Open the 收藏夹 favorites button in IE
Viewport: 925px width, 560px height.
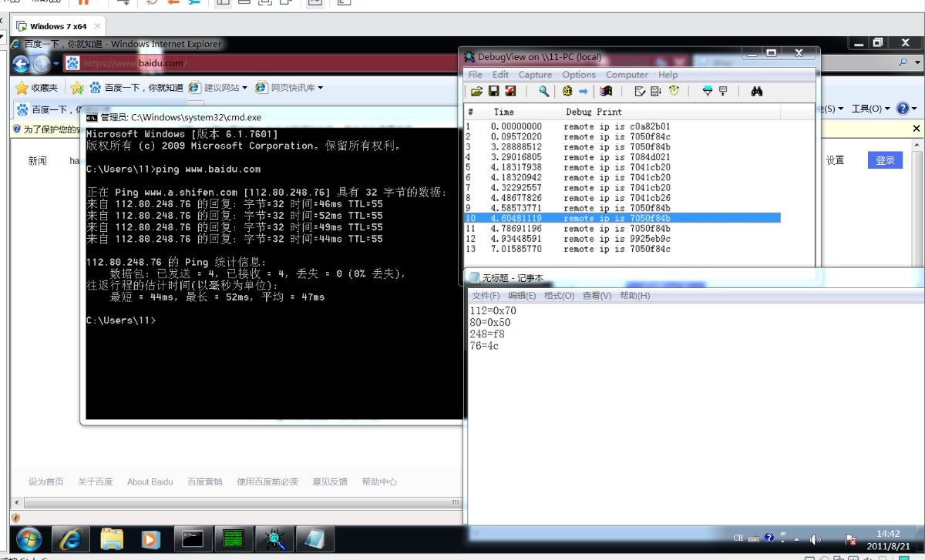tap(36, 88)
